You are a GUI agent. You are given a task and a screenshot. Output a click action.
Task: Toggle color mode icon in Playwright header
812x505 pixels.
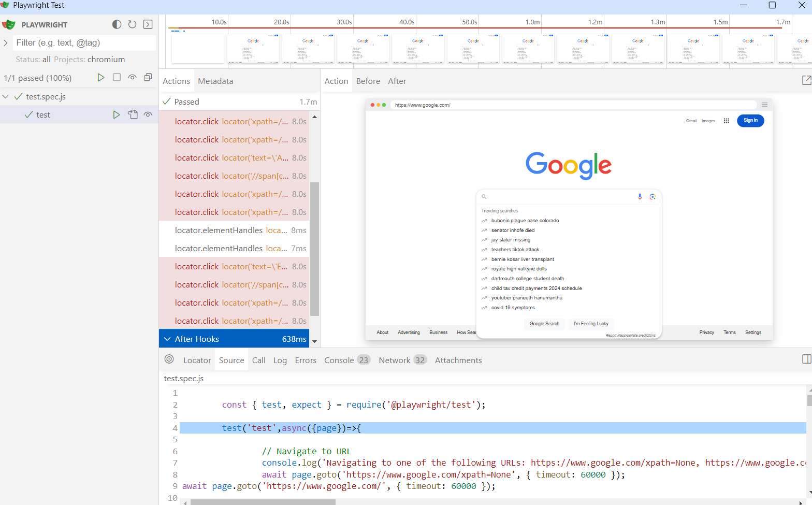click(117, 24)
